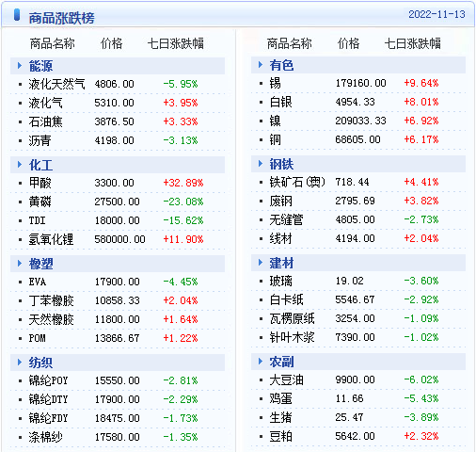
Task: Open the 化工 category heading
Action: [40, 165]
